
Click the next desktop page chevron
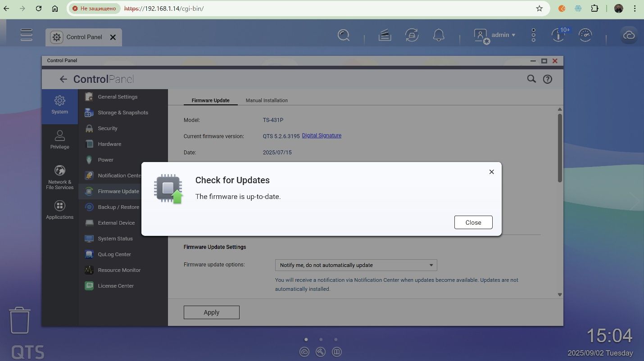(x=635, y=201)
